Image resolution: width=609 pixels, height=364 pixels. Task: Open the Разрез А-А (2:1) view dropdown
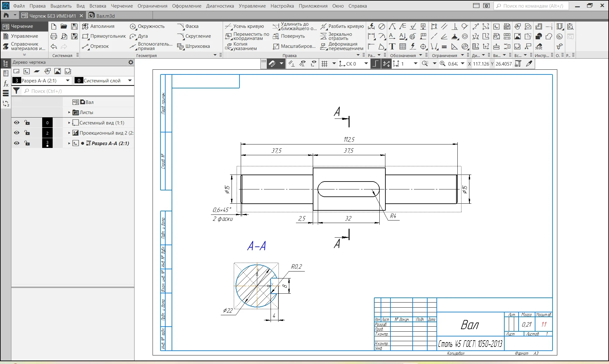click(68, 80)
